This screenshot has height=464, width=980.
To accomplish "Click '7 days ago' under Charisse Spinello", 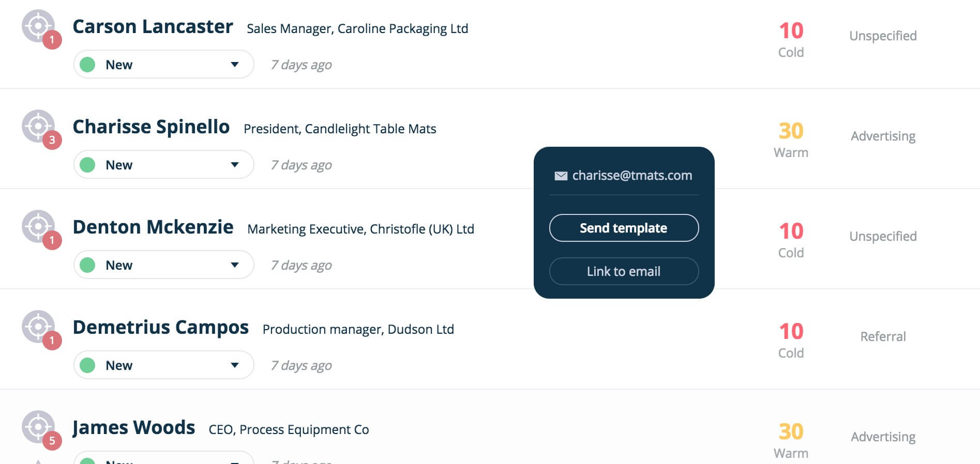I will (x=301, y=165).
